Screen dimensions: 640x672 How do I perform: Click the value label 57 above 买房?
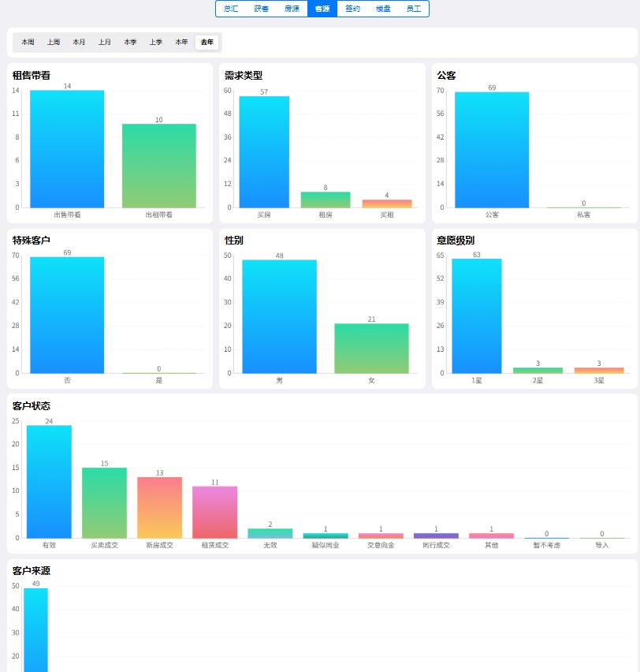click(x=264, y=92)
